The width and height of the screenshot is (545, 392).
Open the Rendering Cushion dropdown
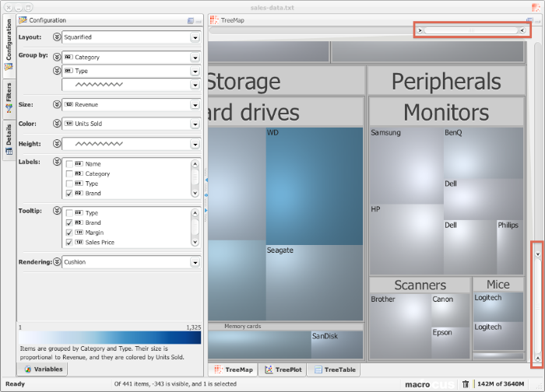(x=195, y=262)
